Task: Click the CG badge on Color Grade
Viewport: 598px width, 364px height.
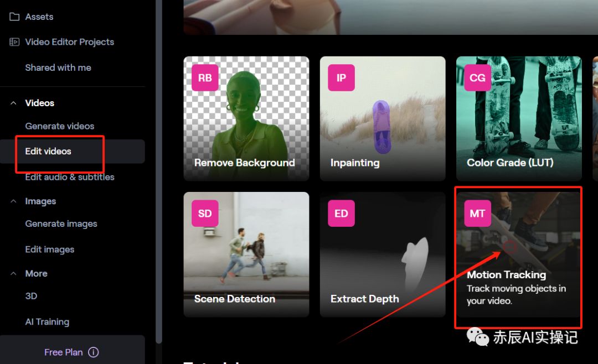Action: [x=477, y=78]
